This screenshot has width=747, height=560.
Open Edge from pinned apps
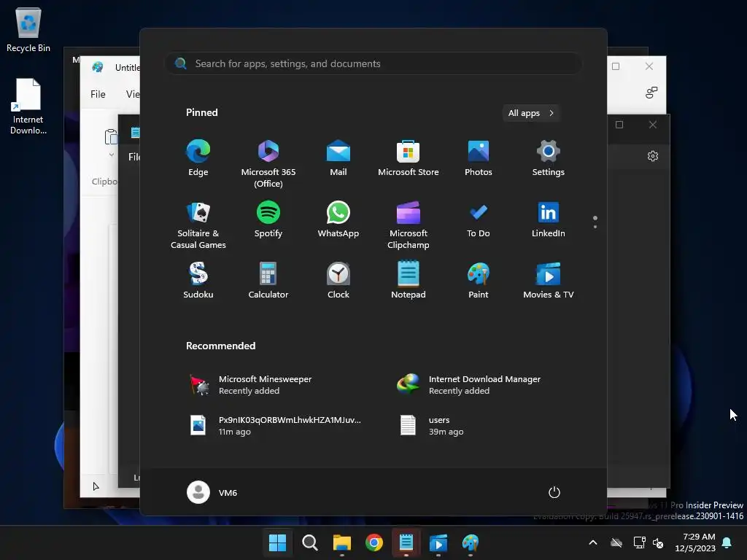click(198, 158)
